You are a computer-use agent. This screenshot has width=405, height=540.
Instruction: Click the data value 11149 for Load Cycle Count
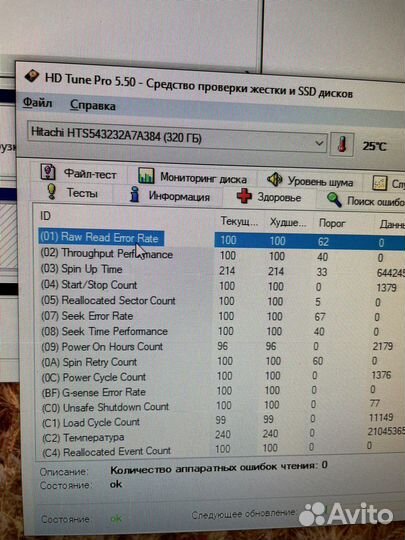pos(381,417)
